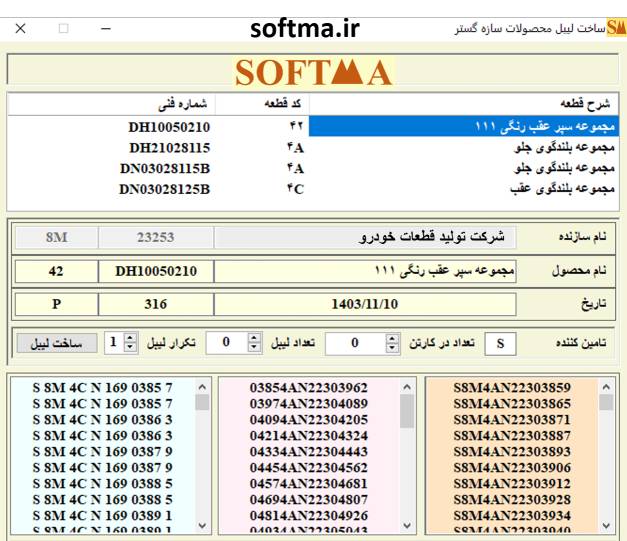Screen dimensions: 627x541
Task: Increase the تکرار لیبل (label repeat) stepper
Action: (x=130, y=338)
